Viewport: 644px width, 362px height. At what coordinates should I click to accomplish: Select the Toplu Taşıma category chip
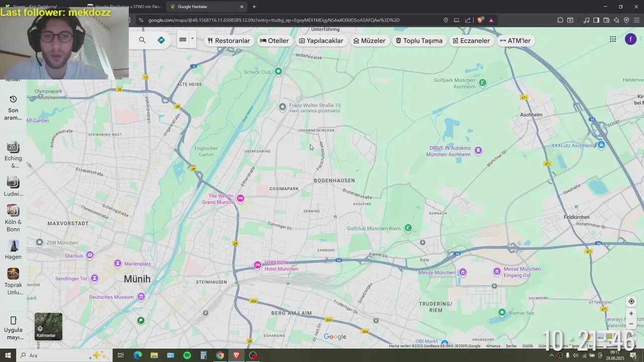tap(419, 41)
